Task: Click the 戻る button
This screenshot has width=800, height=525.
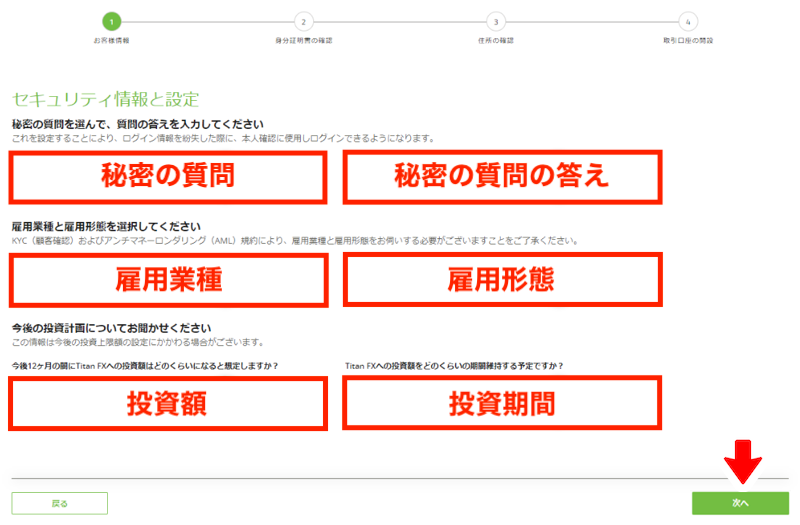Action: tap(60, 503)
